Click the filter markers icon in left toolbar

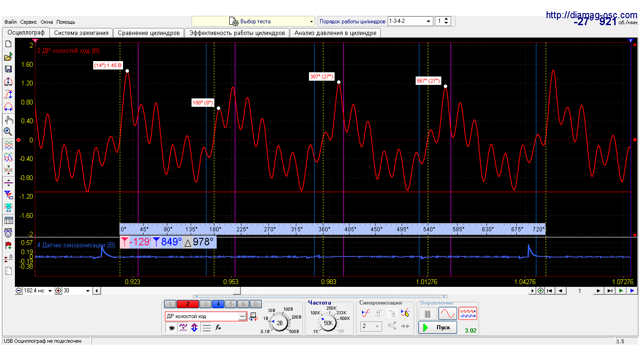tap(8, 195)
